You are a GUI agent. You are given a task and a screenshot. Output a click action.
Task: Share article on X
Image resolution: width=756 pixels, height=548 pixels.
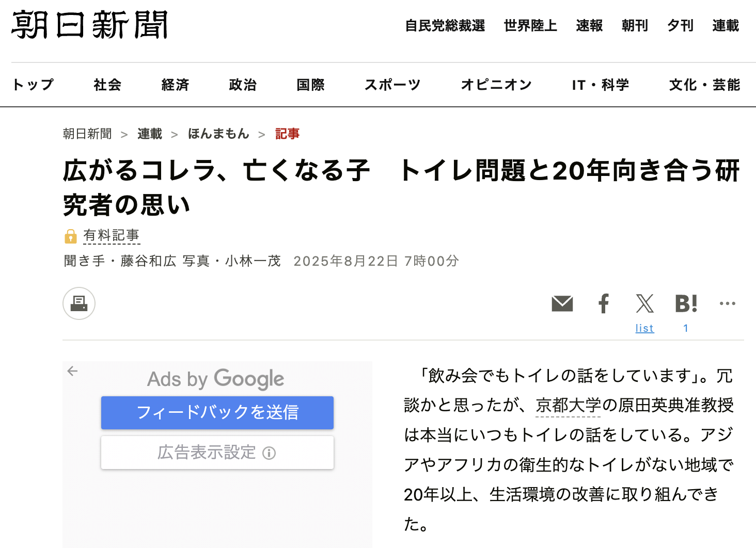(644, 303)
